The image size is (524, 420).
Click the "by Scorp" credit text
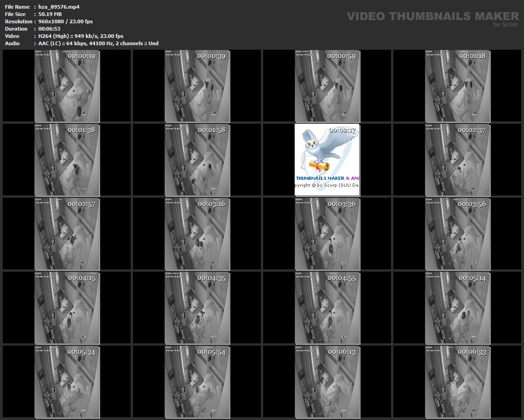(505, 25)
